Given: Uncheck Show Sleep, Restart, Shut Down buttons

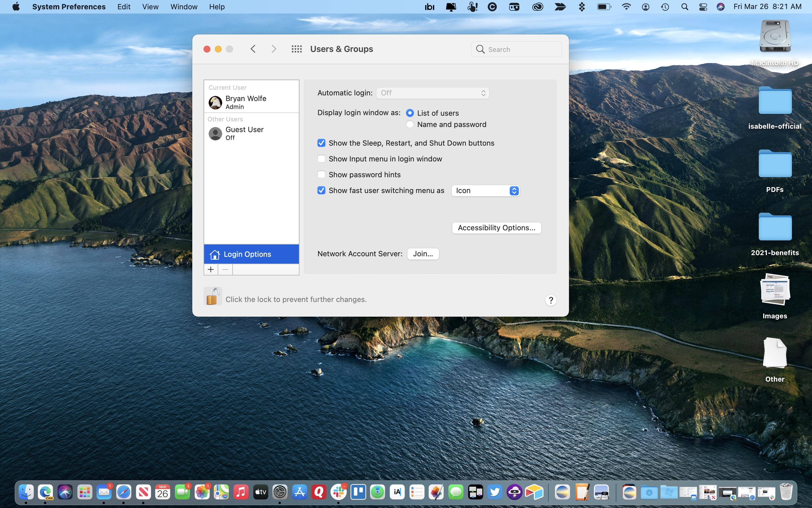Looking at the screenshot, I should point(321,143).
